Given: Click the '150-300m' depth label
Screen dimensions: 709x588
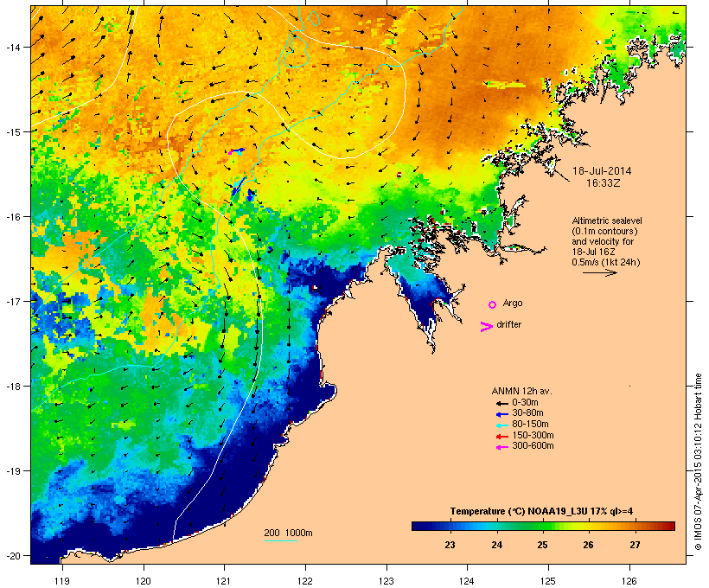Looking at the screenshot, I should (x=533, y=436).
